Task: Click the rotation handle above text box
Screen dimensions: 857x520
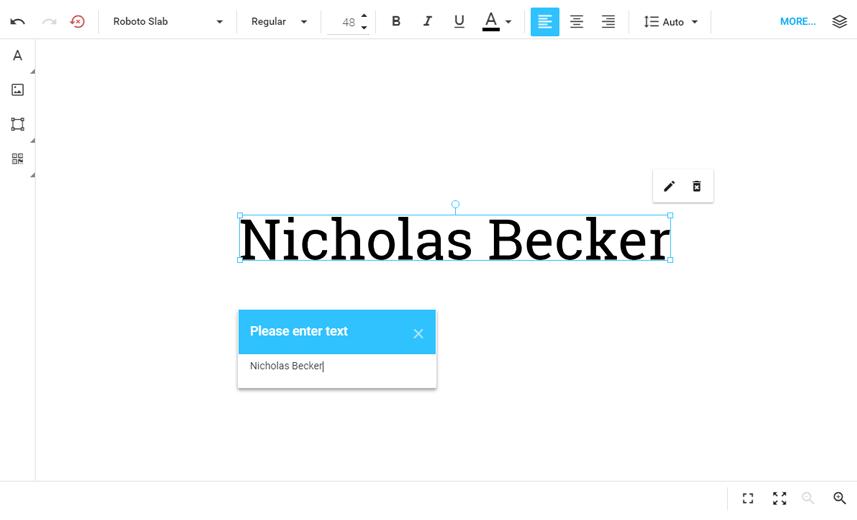Action: coord(455,205)
